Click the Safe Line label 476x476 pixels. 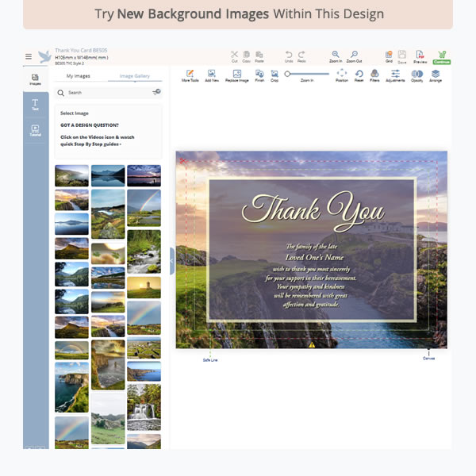click(210, 360)
